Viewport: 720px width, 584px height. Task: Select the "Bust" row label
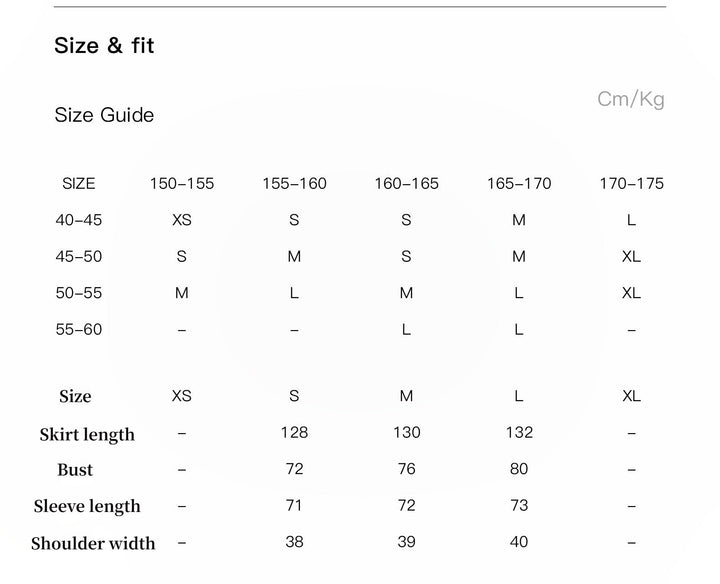75,470
